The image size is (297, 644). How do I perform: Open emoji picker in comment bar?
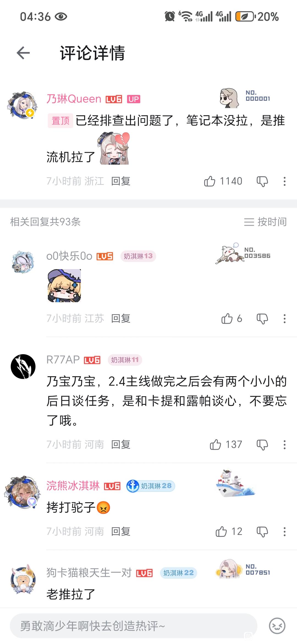coord(277,626)
